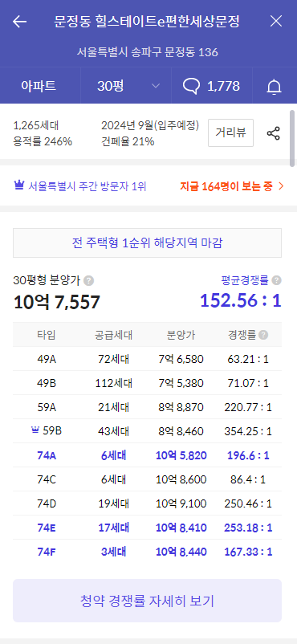Share this apartment via share icon
The width and height of the screenshot is (297, 644).
(x=274, y=133)
